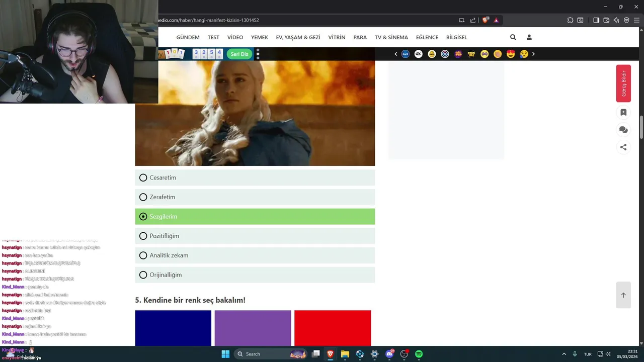The width and height of the screenshot is (644, 362).
Task: Click the TUR keyboard language indicator
Action: pyautogui.click(x=588, y=354)
